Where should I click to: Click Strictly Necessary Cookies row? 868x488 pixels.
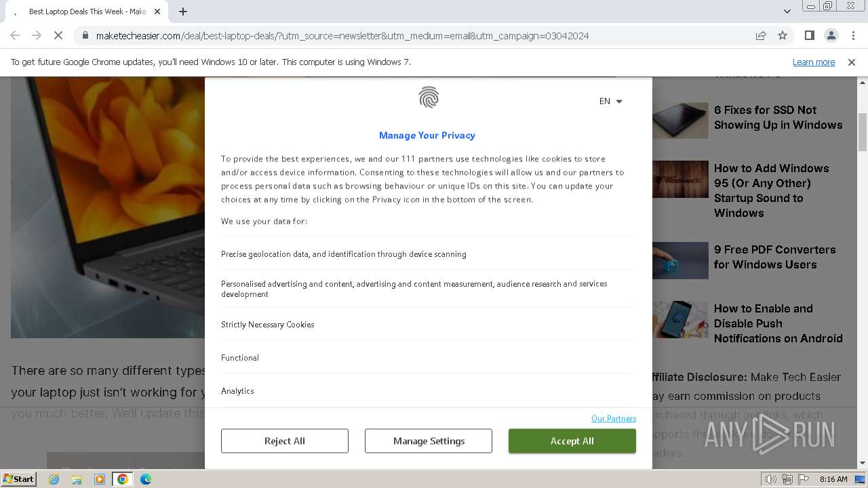click(x=429, y=324)
